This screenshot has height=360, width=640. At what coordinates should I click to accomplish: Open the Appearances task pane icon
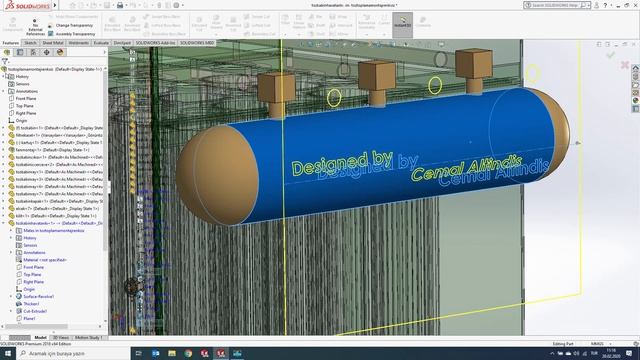coord(636,100)
